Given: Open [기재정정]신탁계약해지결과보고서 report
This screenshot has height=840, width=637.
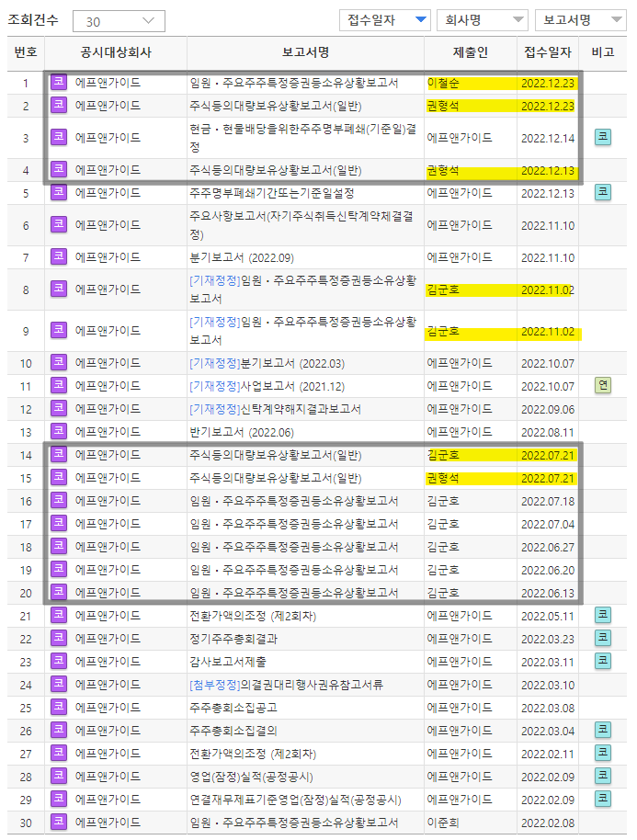Looking at the screenshot, I should coord(275,409).
